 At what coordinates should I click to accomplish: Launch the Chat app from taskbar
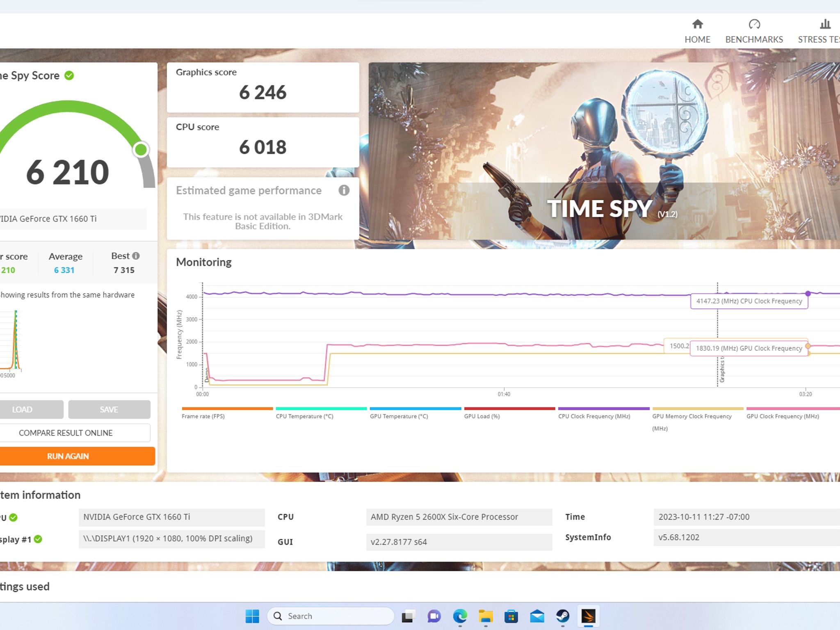click(x=434, y=616)
